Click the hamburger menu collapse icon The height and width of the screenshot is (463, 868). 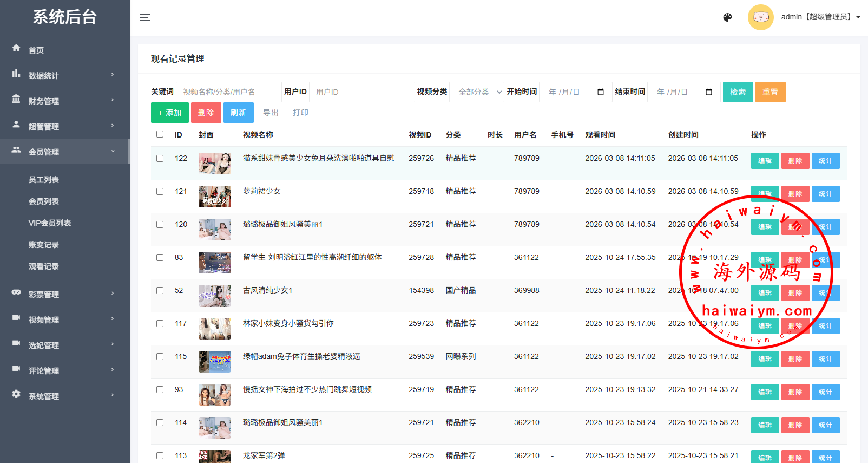145,17
